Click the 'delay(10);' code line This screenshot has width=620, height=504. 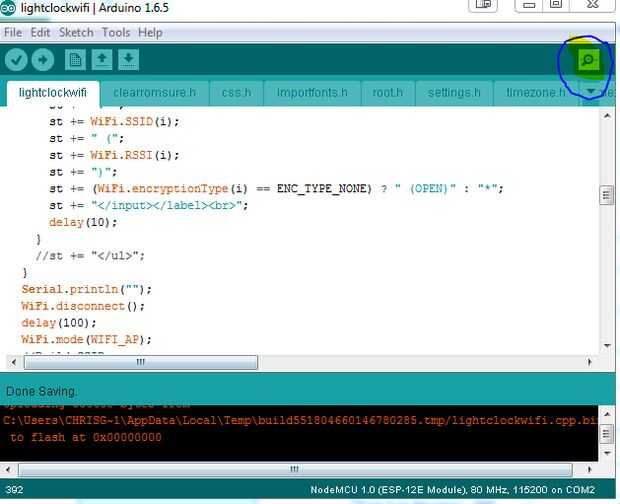[83, 223]
